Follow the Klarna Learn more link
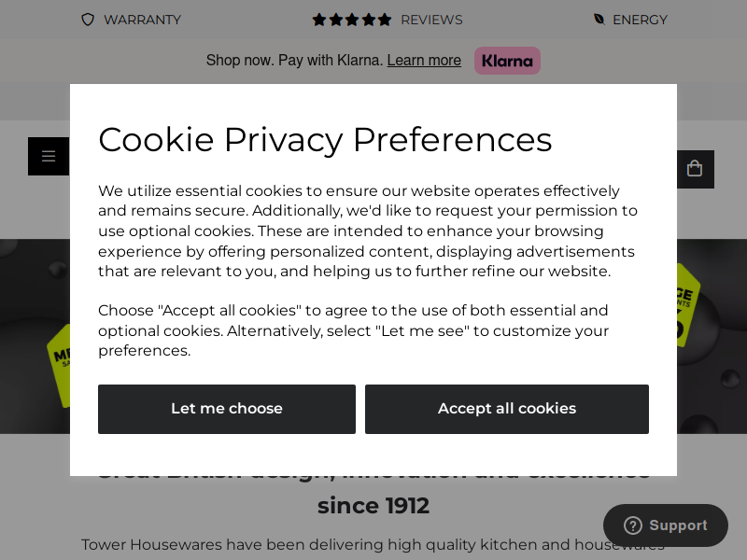The height and width of the screenshot is (560, 747). (424, 61)
